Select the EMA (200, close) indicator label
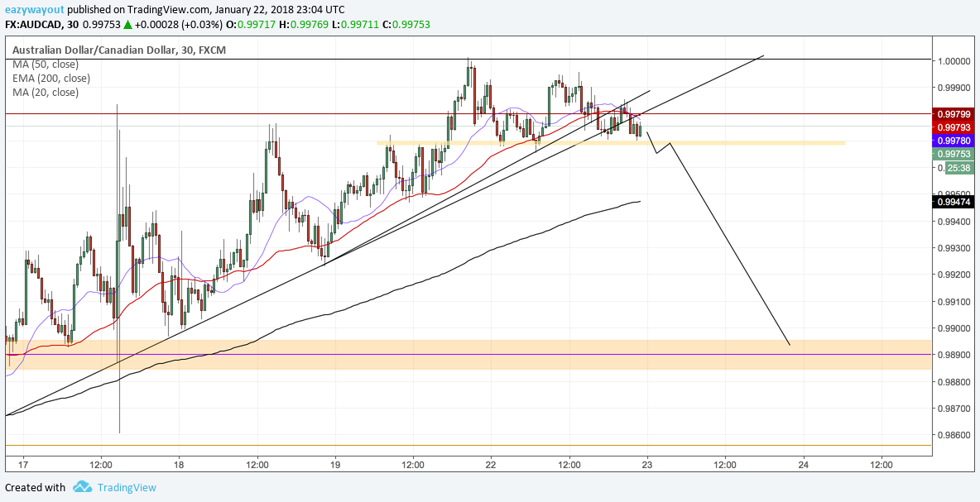Viewport: 980px width, 502px height. [x=51, y=79]
